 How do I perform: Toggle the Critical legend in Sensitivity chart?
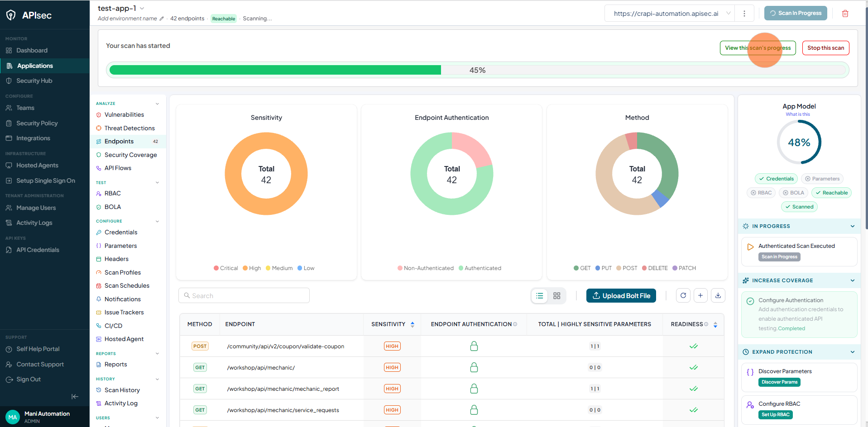pyautogui.click(x=225, y=268)
